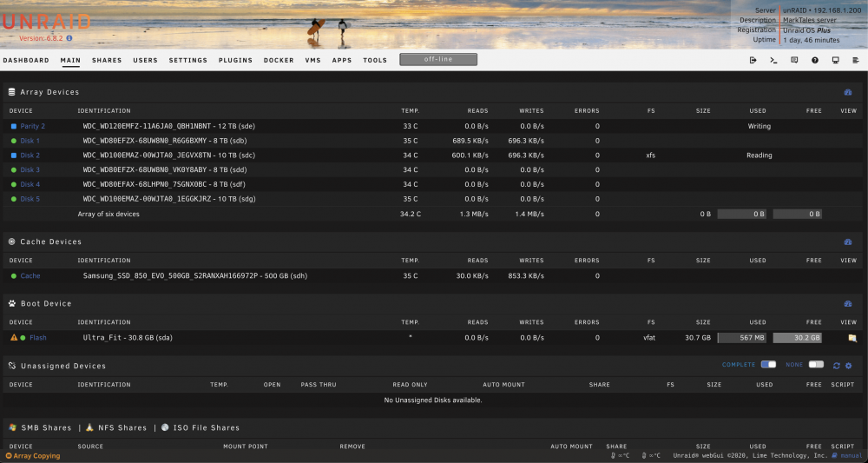The height and width of the screenshot is (463, 868).
Task: Click the Ultra_Fit - 30.8 GB identification
Action: (128, 337)
